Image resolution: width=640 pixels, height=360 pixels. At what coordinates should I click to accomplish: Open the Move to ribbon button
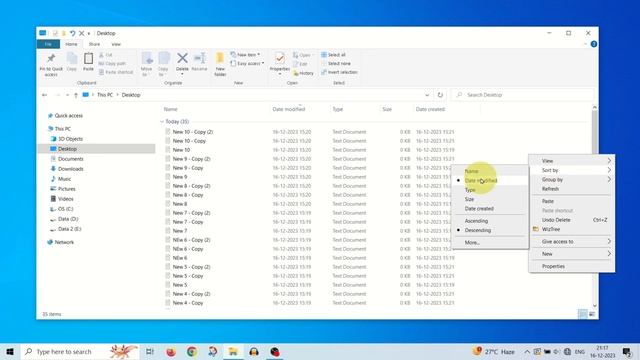(147, 64)
